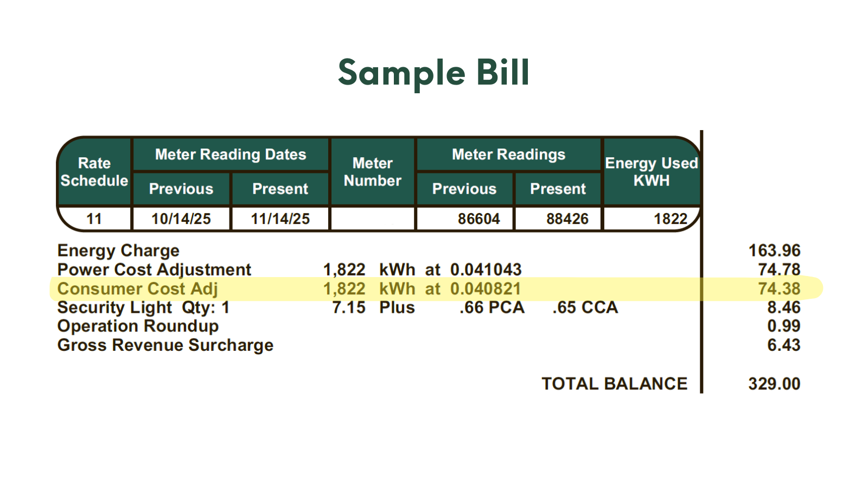Viewport: 868px width, 488px height.
Task: Click the Sample Bill title
Action: pos(433,73)
